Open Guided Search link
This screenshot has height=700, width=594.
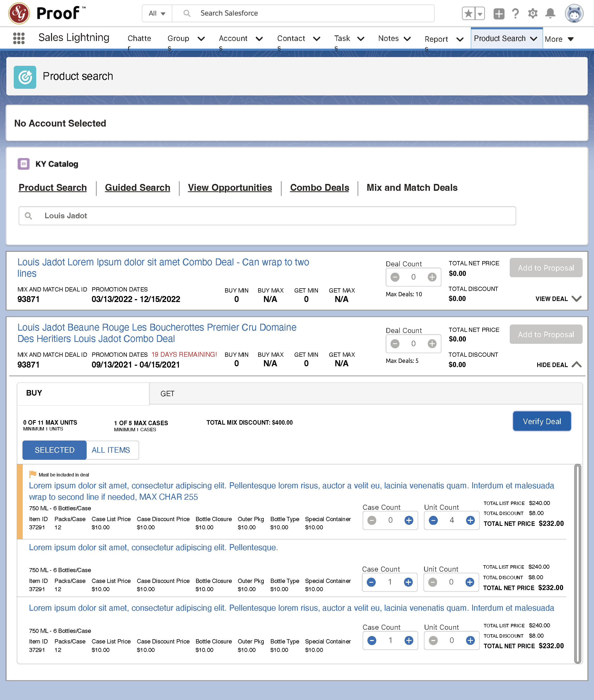coord(137,188)
